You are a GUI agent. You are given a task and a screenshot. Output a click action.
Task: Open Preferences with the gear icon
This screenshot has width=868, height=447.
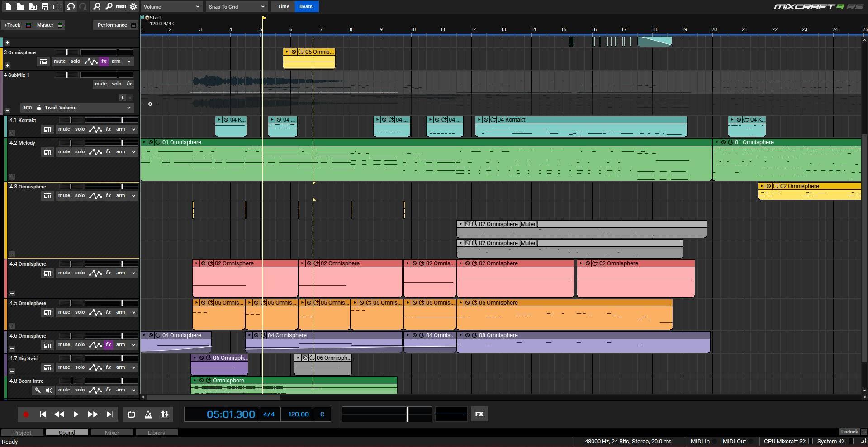pos(133,6)
